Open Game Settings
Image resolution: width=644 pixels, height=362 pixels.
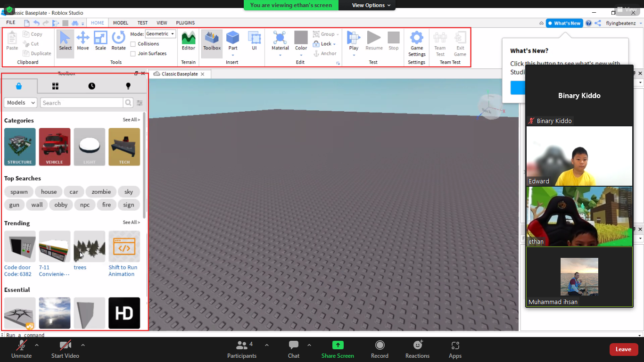click(x=417, y=43)
